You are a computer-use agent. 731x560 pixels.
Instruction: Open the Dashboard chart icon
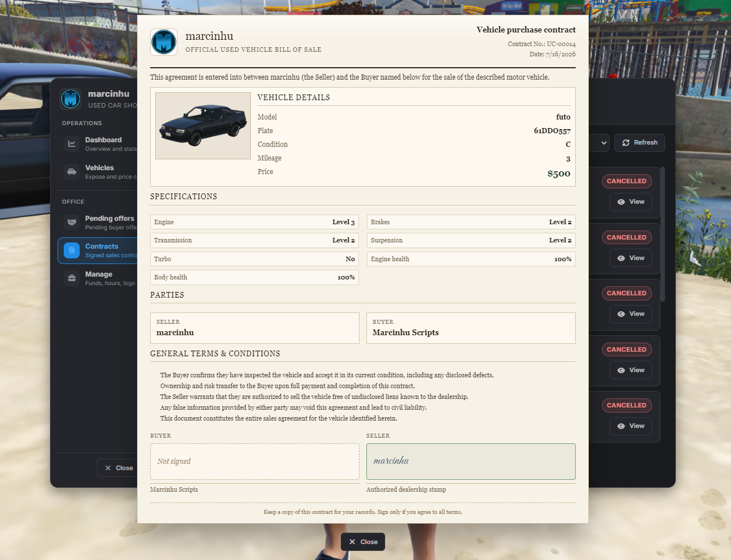coord(72,144)
